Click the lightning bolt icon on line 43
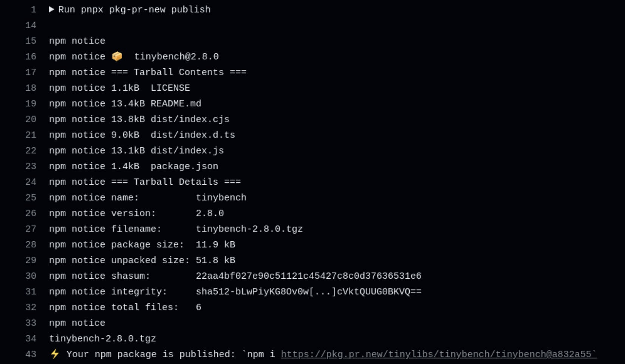 [x=55, y=354]
